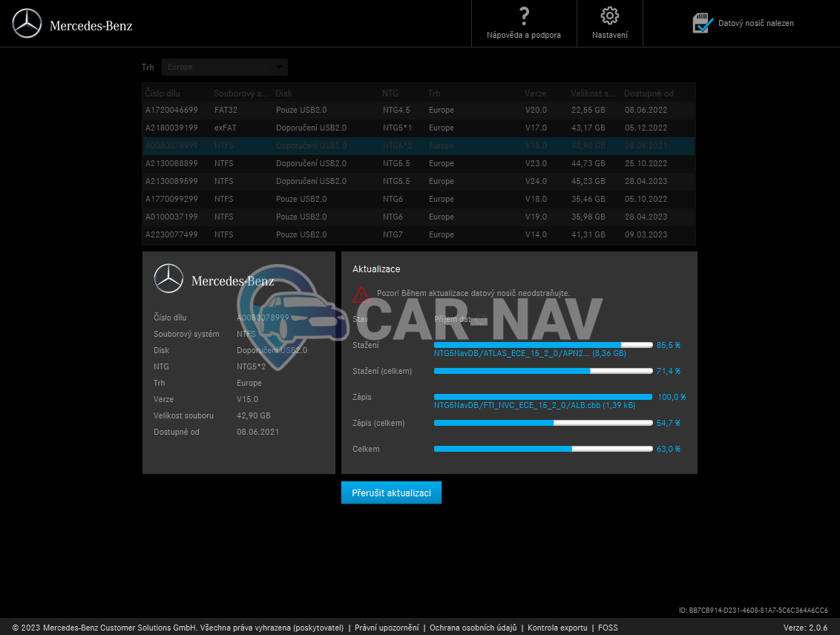Click the V15.0 value in details panel
This screenshot has width=840, height=635.
point(248,399)
